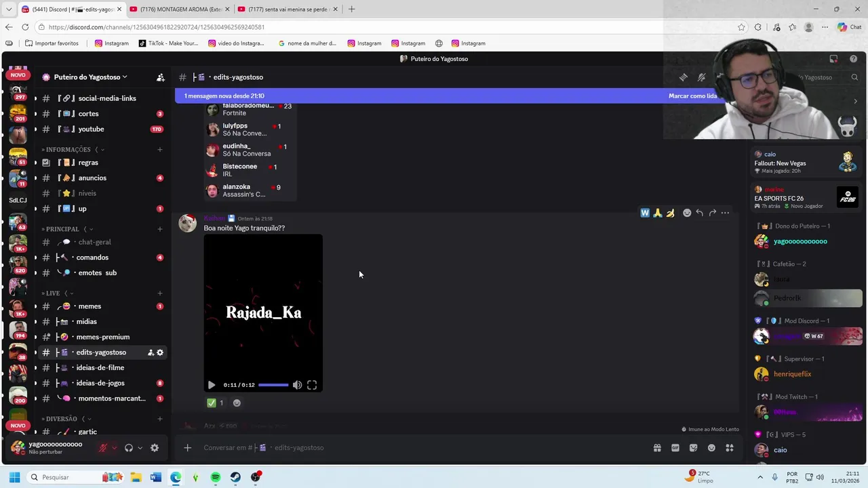
Task: Open edits-yagostoso channel settings gear
Action: 160,352
